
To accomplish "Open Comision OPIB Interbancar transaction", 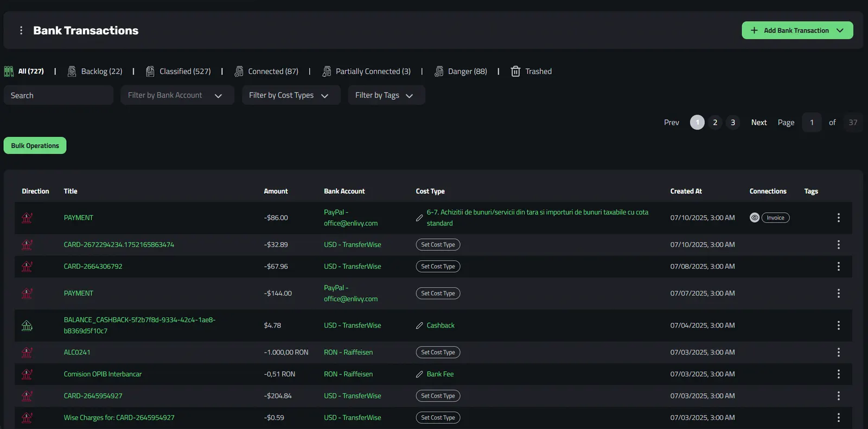I will [103, 374].
